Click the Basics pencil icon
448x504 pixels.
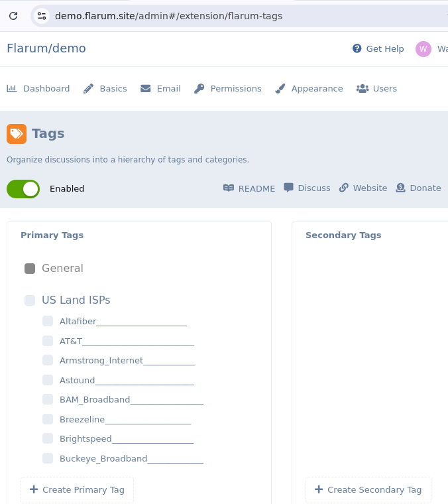pos(88,88)
